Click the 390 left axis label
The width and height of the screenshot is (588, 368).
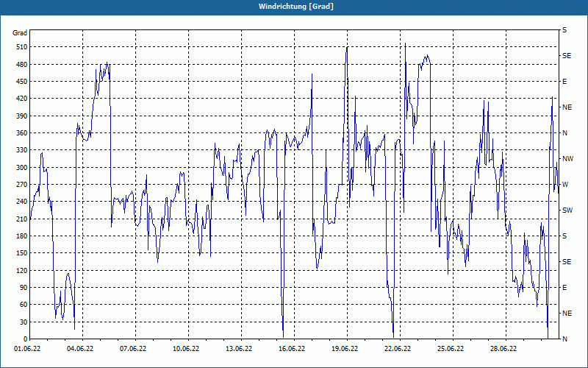click(22, 116)
